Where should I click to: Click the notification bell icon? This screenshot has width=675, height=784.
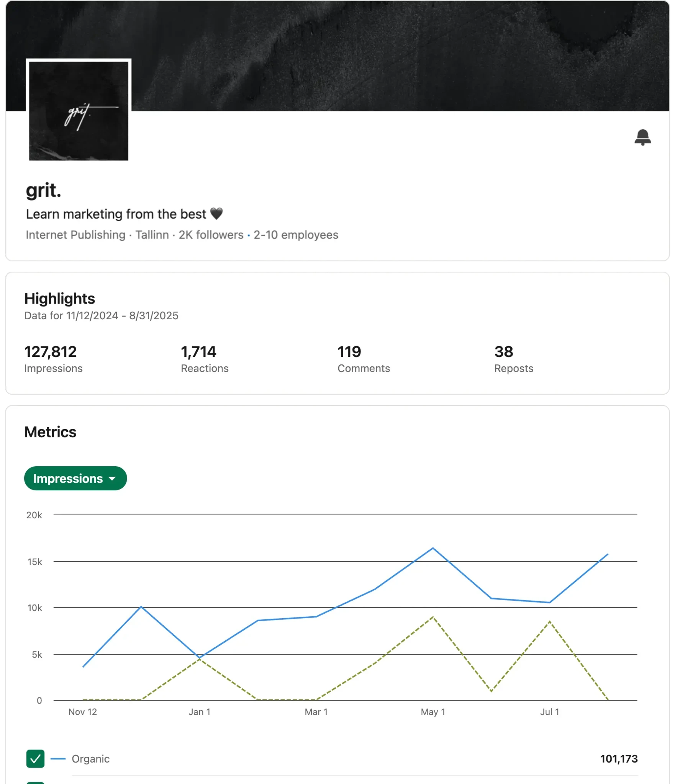642,137
